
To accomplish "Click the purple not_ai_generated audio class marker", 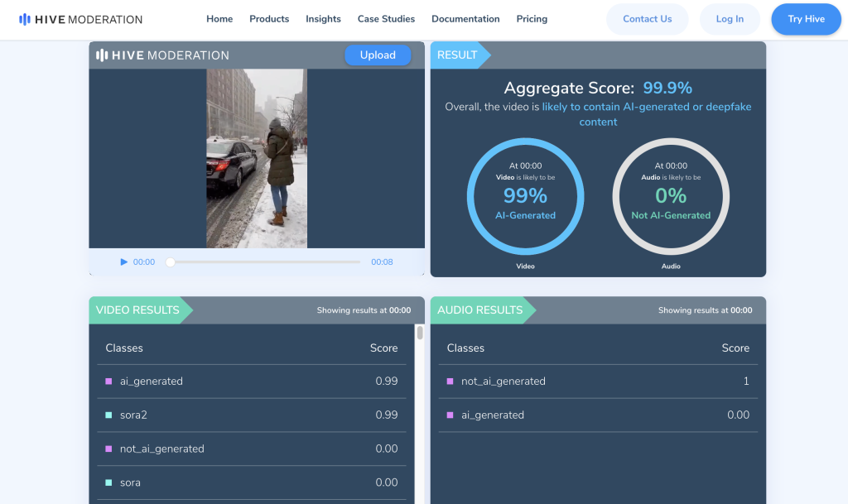I will point(450,382).
